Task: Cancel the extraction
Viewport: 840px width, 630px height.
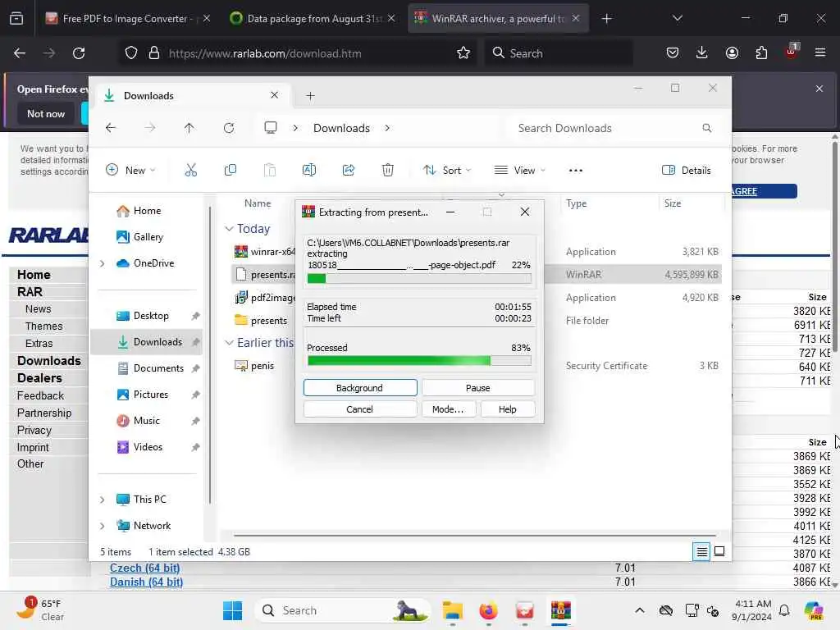Action: pos(359,409)
